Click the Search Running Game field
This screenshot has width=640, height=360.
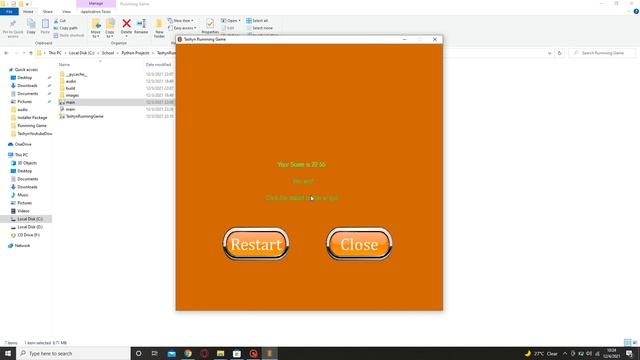point(602,53)
